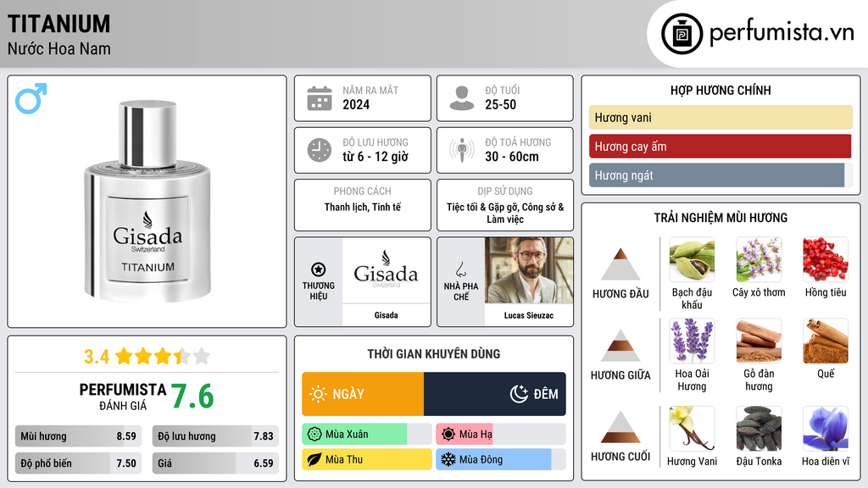The width and height of the screenshot is (868, 488).
Task: Click the occasion text Tiệc tối & Gặp gỡ
Action: click(x=483, y=207)
